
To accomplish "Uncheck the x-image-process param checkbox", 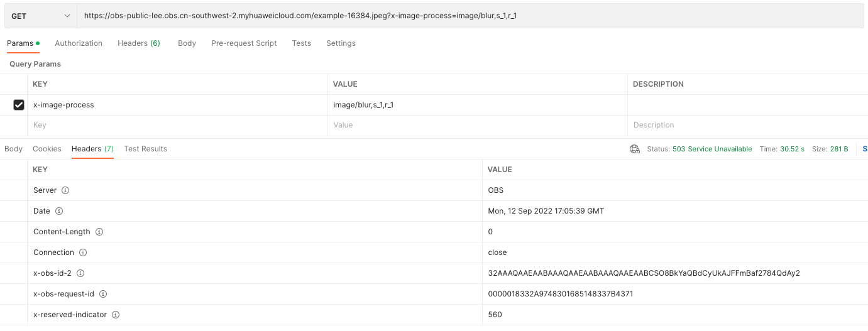I will 19,105.
